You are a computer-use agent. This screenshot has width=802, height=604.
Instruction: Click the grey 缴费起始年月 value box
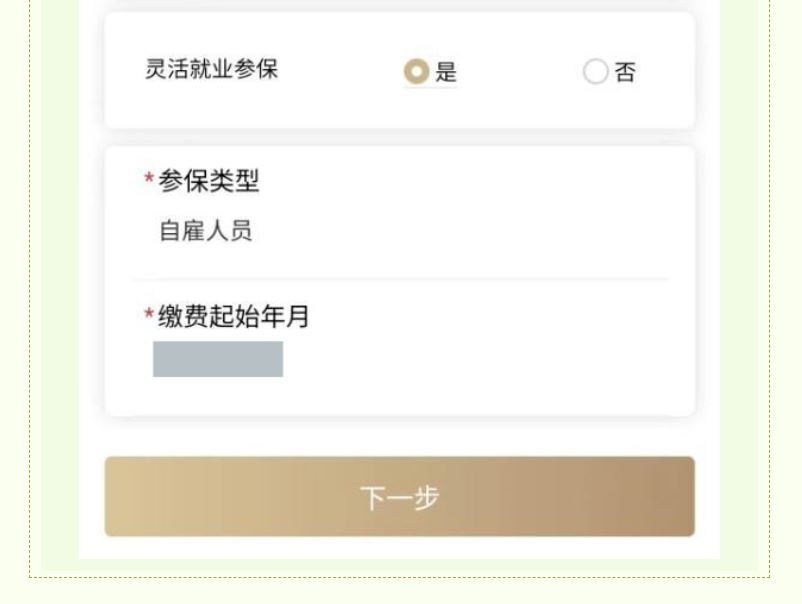pos(218,359)
